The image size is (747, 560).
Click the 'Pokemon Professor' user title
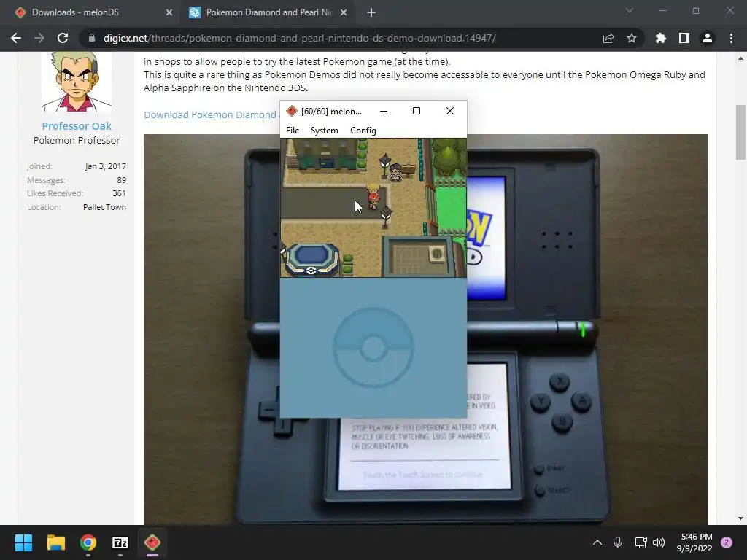(x=77, y=141)
